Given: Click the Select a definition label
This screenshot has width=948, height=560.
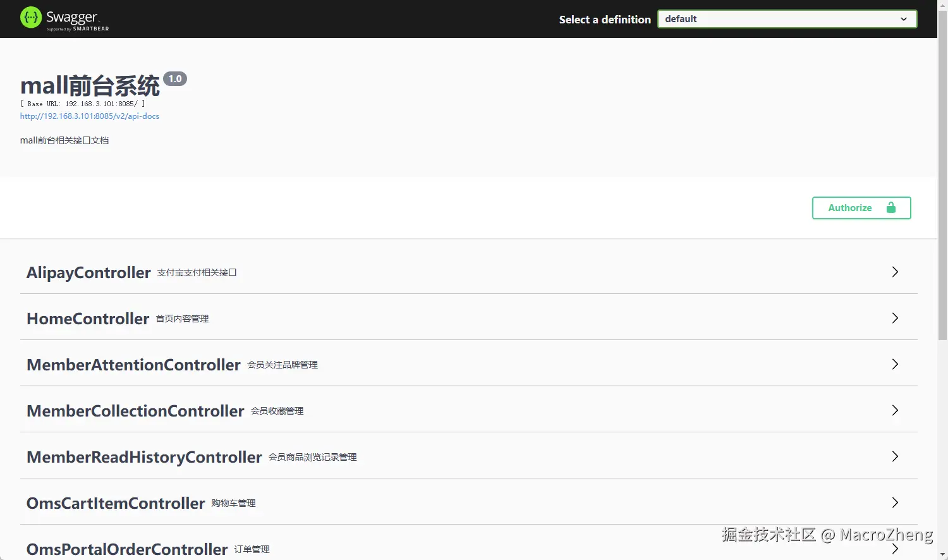Looking at the screenshot, I should [605, 20].
